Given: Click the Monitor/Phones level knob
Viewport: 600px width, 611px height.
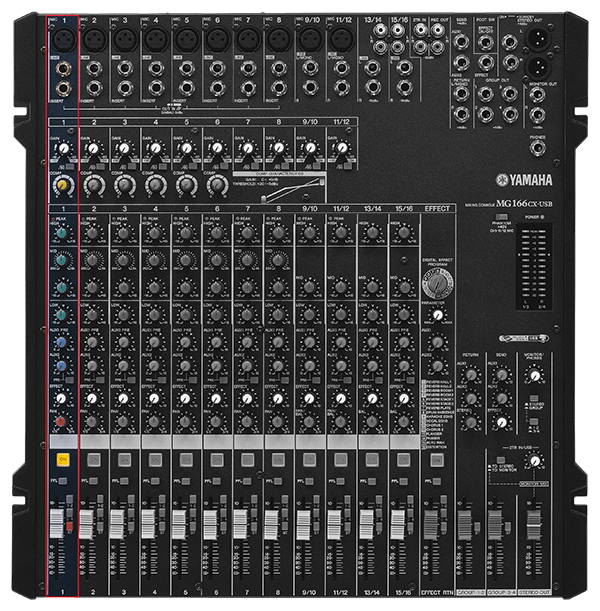Looking at the screenshot, I should 535,375.
